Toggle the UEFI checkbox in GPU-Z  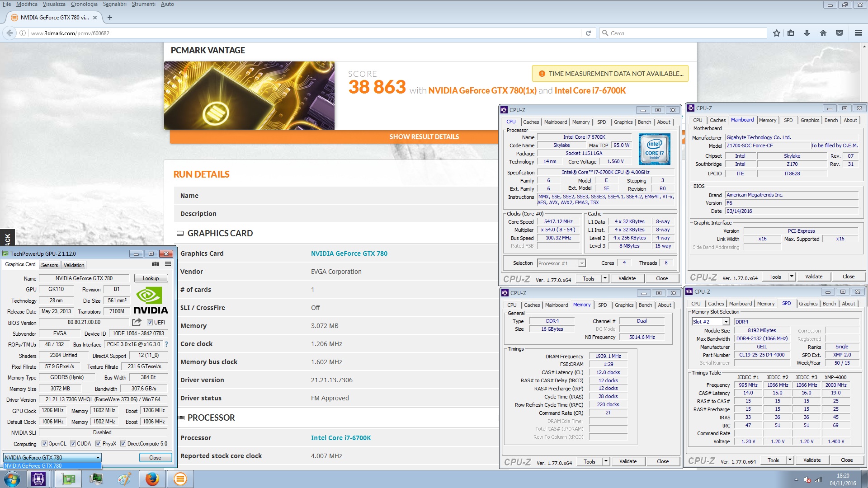(150, 323)
